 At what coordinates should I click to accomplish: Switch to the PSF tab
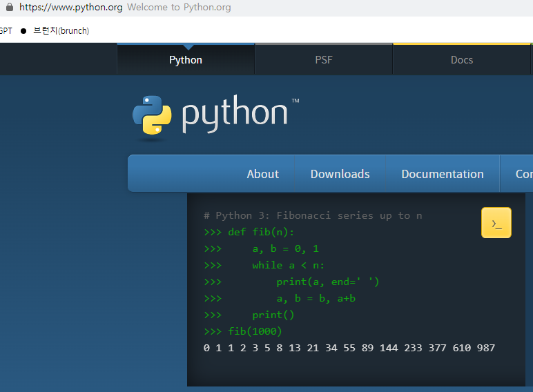[x=324, y=59]
